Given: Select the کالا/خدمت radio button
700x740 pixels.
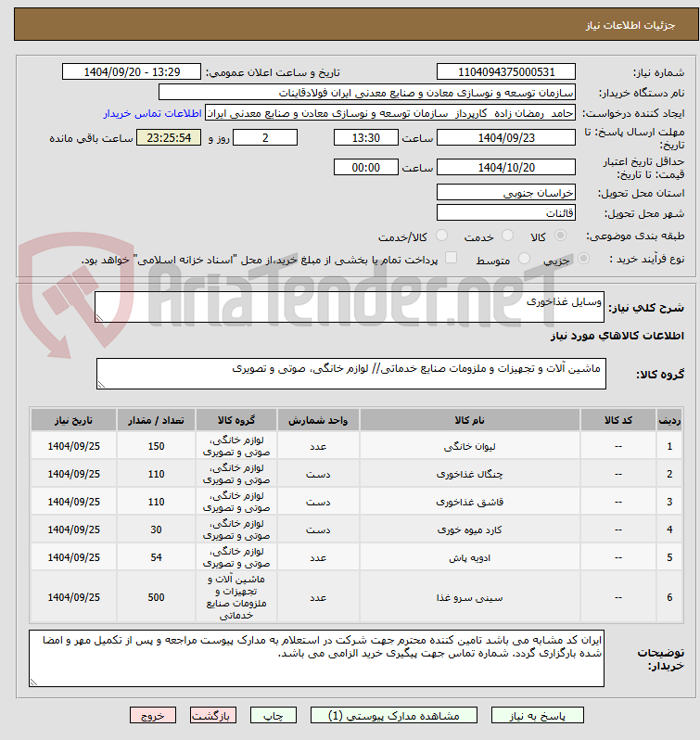Looking at the screenshot, I should pyautogui.click(x=441, y=235).
